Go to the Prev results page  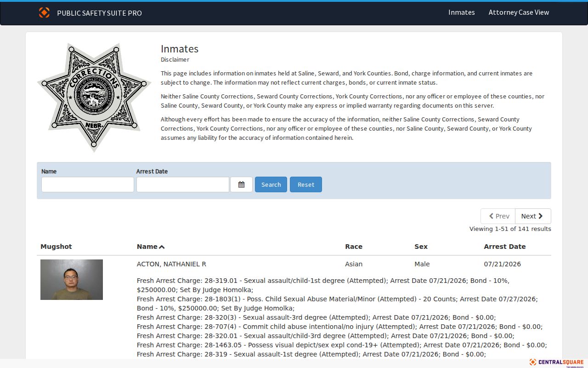click(498, 216)
